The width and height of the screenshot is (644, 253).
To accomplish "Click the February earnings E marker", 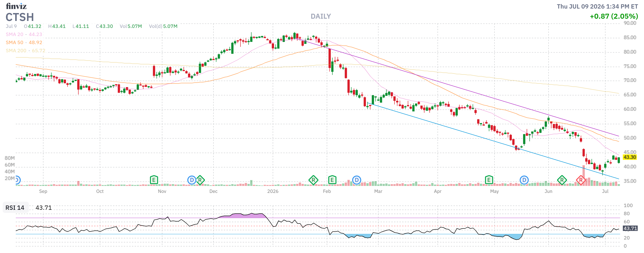I will (x=332, y=180).
